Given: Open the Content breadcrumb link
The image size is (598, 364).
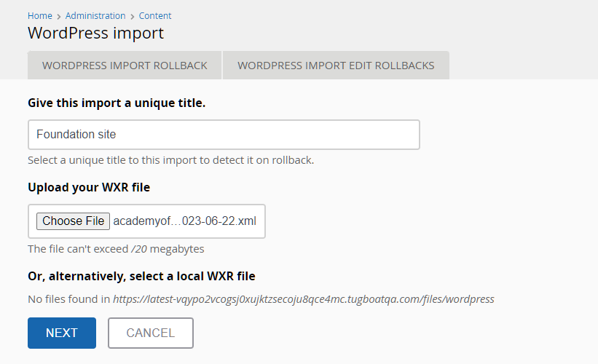Looking at the screenshot, I should [154, 15].
